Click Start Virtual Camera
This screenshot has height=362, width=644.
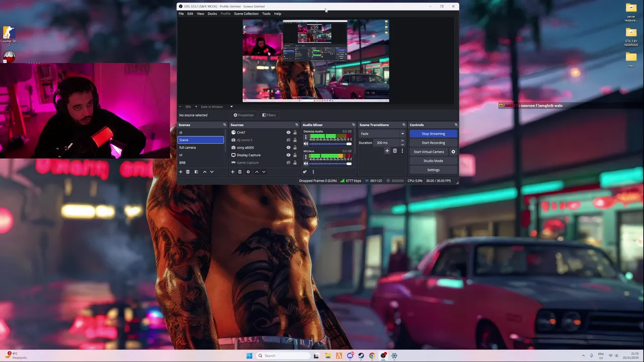pyautogui.click(x=429, y=152)
